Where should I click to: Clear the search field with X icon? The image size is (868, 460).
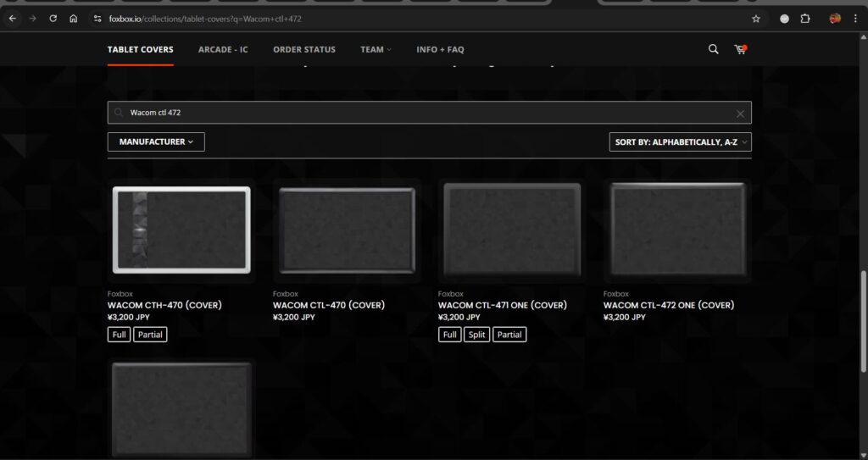click(740, 114)
